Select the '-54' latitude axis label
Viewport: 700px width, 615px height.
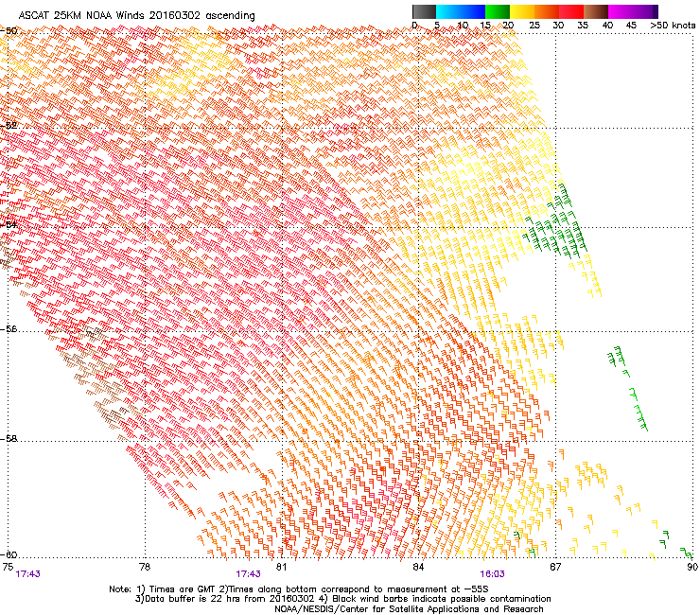pyautogui.click(x=9, y=224)
